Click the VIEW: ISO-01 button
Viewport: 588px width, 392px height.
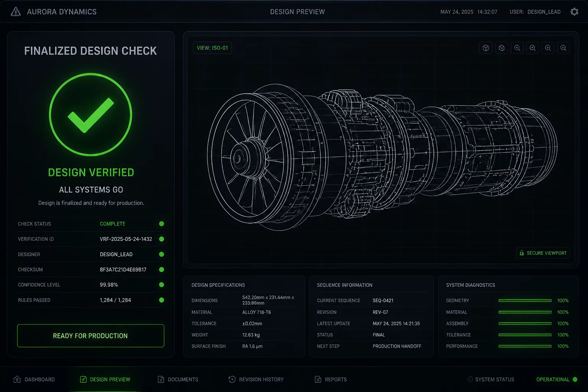coord(212,48)
